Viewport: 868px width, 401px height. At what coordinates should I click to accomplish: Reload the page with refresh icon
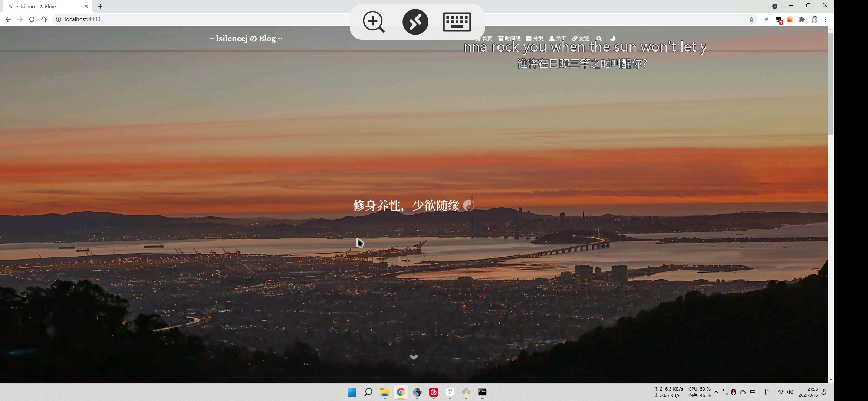click(32, 19)
